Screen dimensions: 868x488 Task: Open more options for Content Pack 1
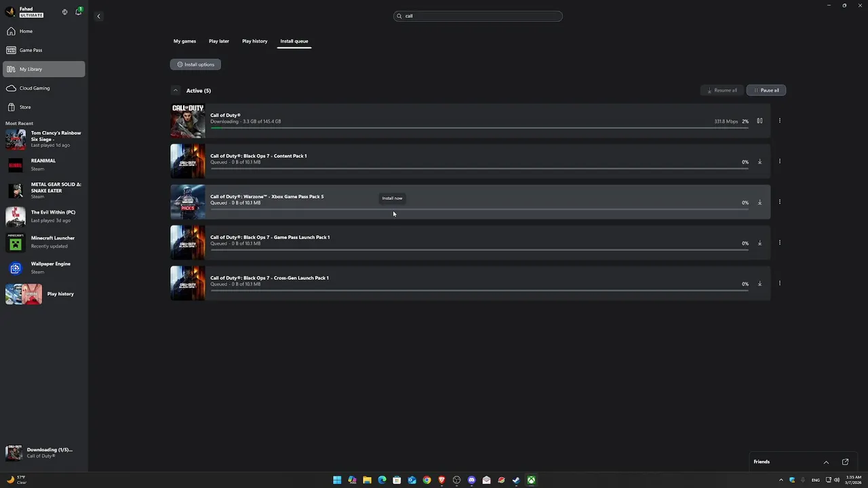pyautogui.click(x=780, y=161)
